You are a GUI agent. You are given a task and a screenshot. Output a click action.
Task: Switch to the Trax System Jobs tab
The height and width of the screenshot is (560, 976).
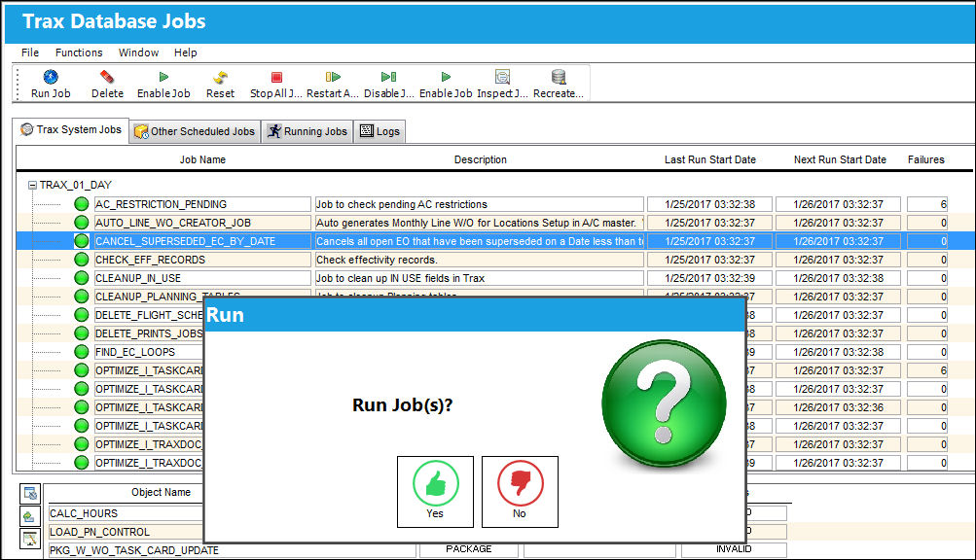71,130
